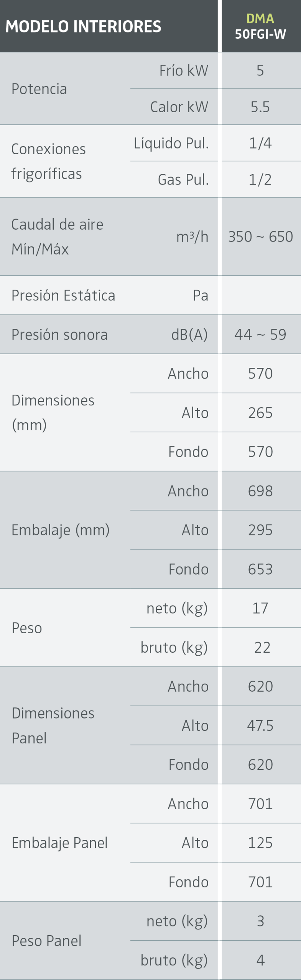301x980 pixels.
Task: Click the Dimensiones (mm) row label
Action: (x=53, y=412)
